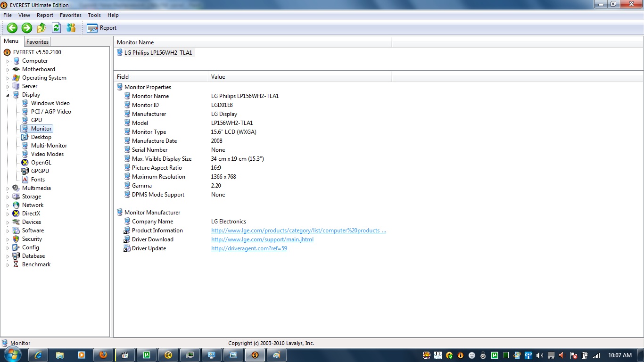Open the Favorites menu
Viewport: 644px width, 362px height.
[x=71, y=15]
